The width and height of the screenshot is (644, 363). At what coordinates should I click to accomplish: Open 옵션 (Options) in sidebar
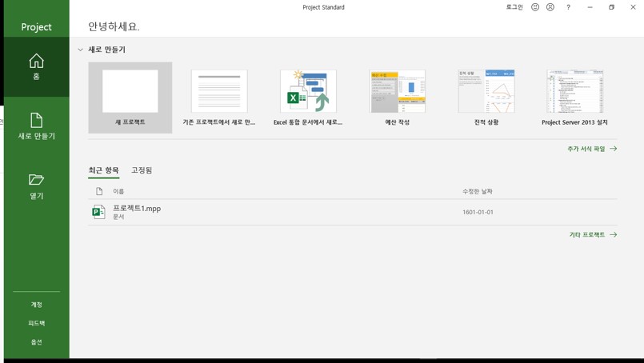[x=36, y=341]
